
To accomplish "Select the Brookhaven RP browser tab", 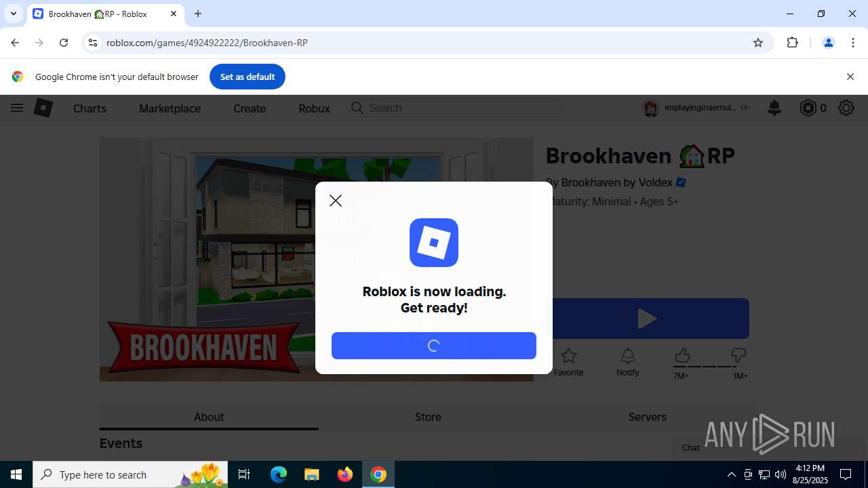I will [x=105, y=14].
